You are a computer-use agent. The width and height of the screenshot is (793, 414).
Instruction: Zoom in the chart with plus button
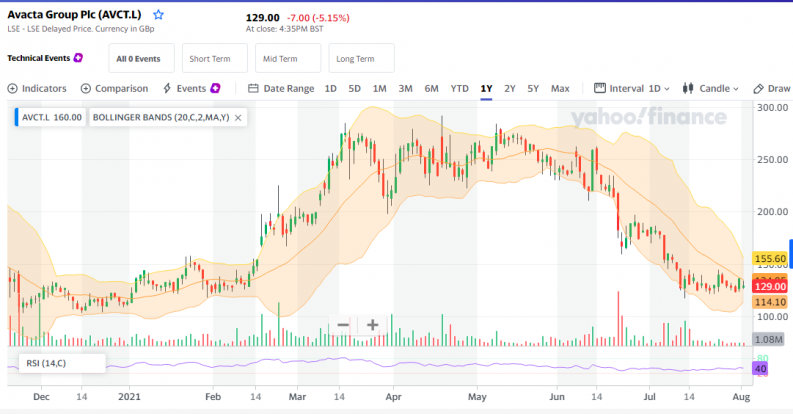pos(372,325)
